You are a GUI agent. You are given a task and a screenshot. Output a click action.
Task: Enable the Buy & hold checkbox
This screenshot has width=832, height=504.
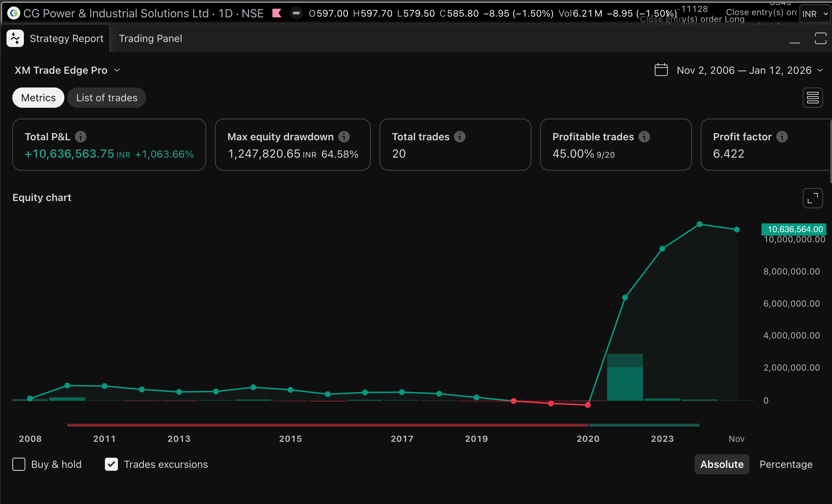19,464
